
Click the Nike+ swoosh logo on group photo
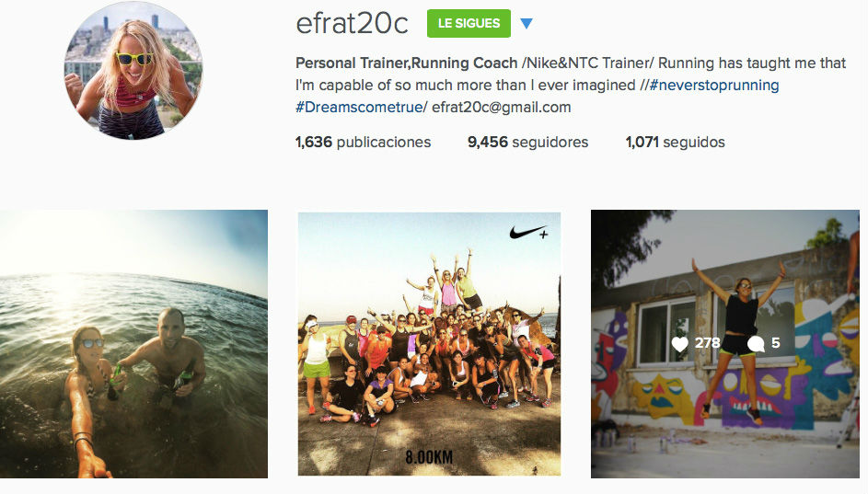528,233
